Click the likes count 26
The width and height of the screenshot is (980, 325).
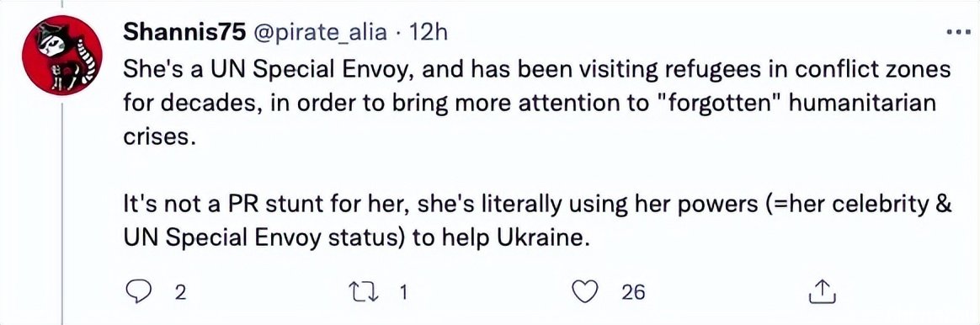pos(634,293)
